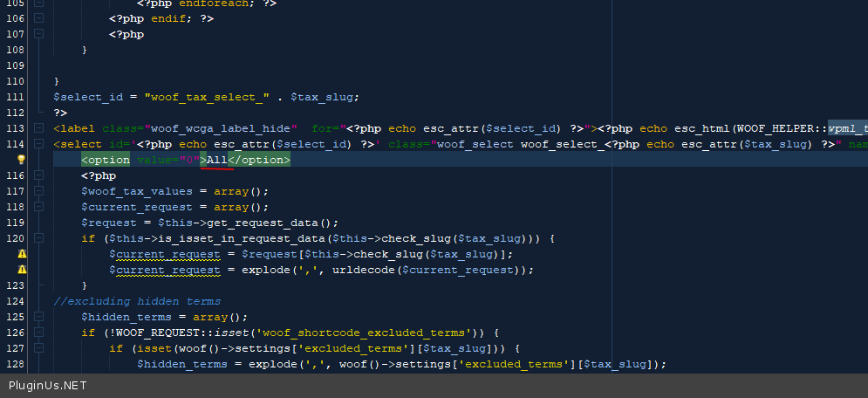Click $hidden_terms variable on line 128
Screen dimensions: 868x398
coord(182,364)
